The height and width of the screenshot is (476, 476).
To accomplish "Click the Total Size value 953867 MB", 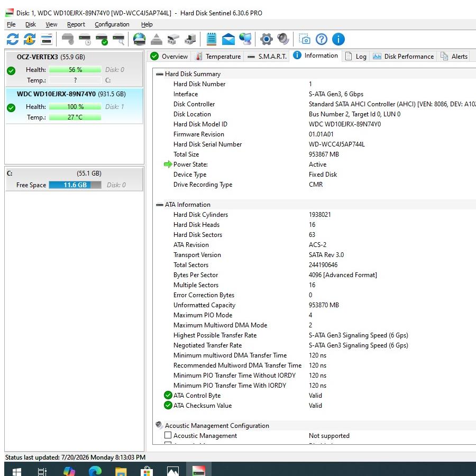I will pyautogui.click(x=324, y=154).
